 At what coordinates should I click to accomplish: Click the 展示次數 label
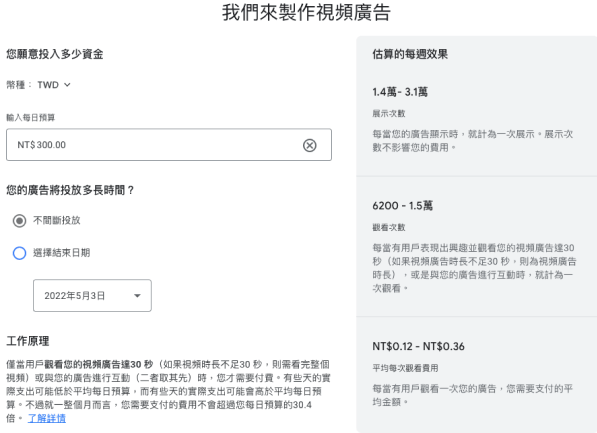(389, 113)
